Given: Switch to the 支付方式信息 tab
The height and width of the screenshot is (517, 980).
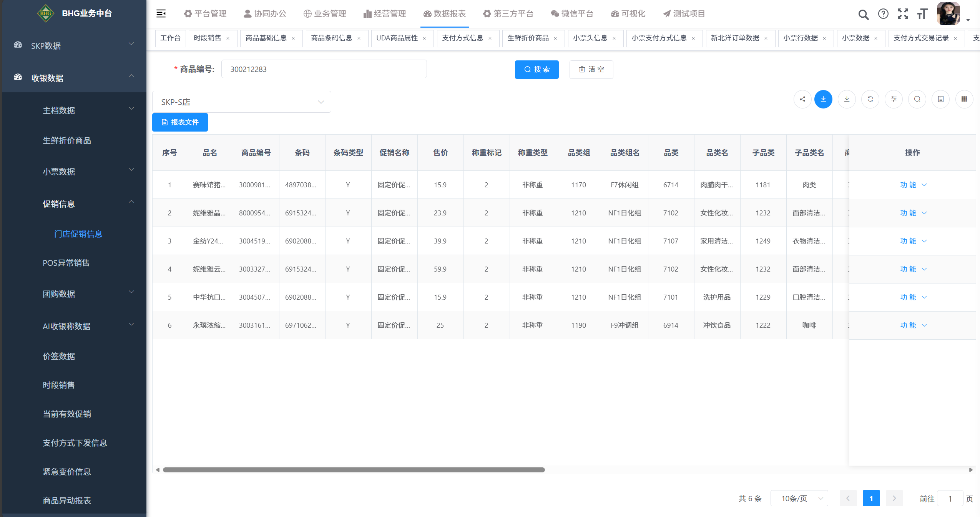Looking at the screenshot, I should (462, 38).
